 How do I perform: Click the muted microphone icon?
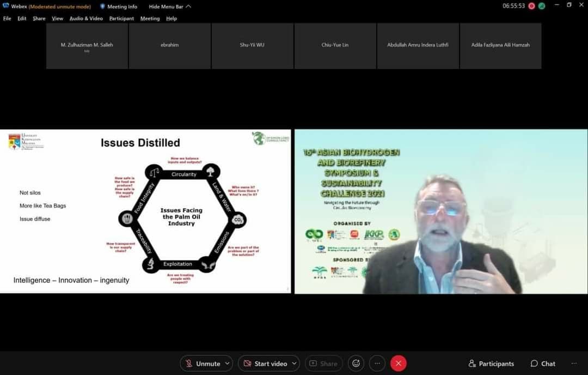[x=188, y=364]
